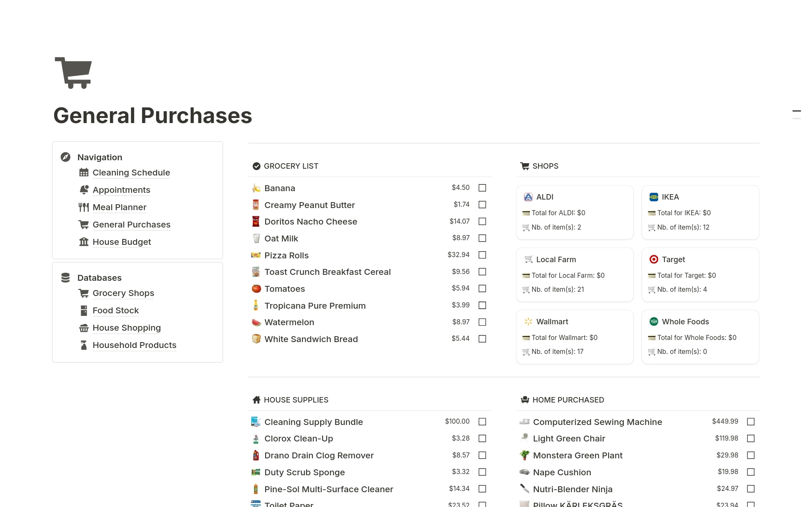This screenshot has height=507, width=812.
Task: Click the armchair icon beside HOME PURCHASED
Action: pyautogui.click(x=525, y=400)
